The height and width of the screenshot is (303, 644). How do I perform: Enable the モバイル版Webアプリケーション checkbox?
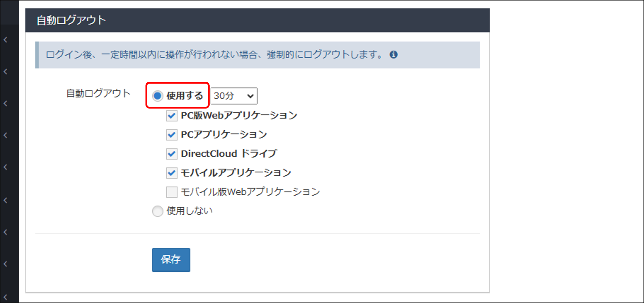171,192
